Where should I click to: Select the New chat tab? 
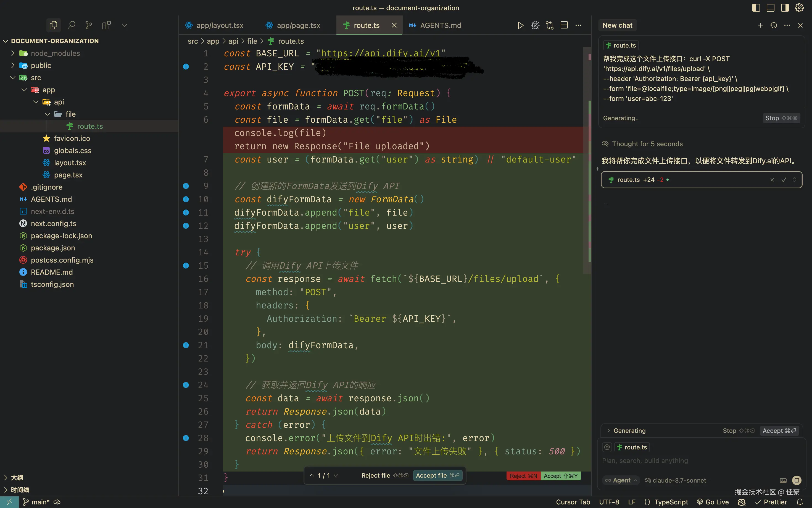tap(617, 25)
